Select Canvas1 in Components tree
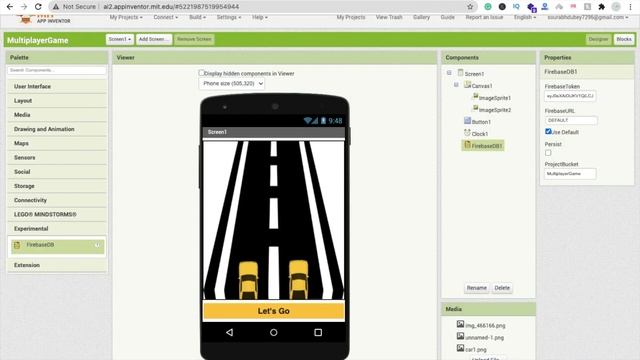Screen dimensions: 640x360 pyautogui.click(x=482, y=86)
